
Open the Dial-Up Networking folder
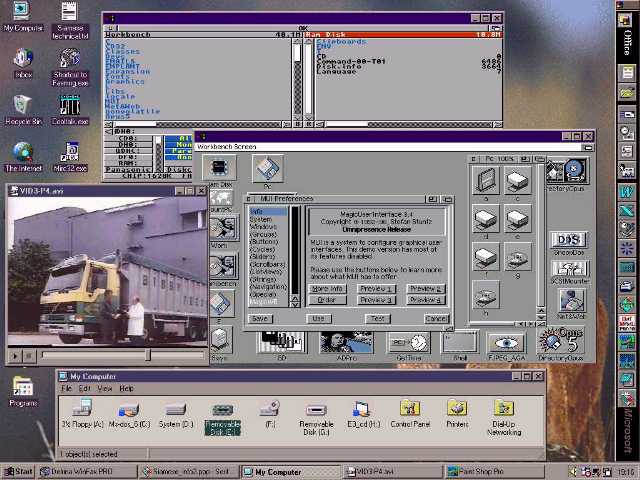click(x=503, y=409)
